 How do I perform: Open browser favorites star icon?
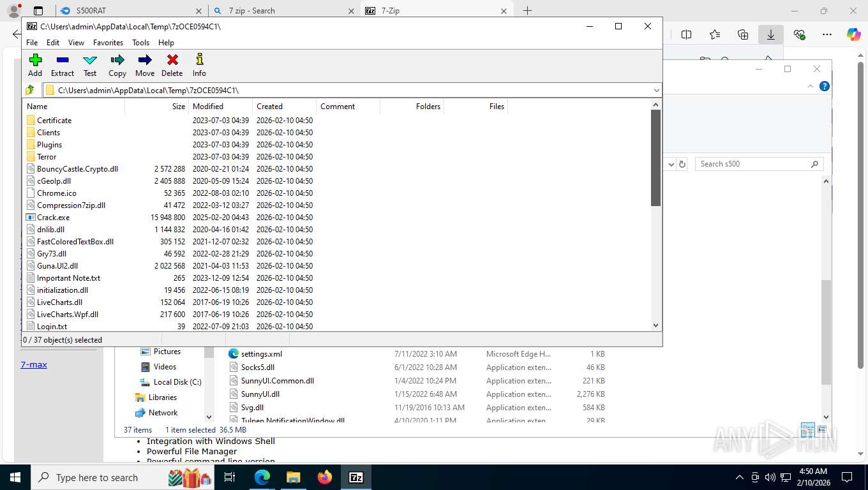point(714,34)
